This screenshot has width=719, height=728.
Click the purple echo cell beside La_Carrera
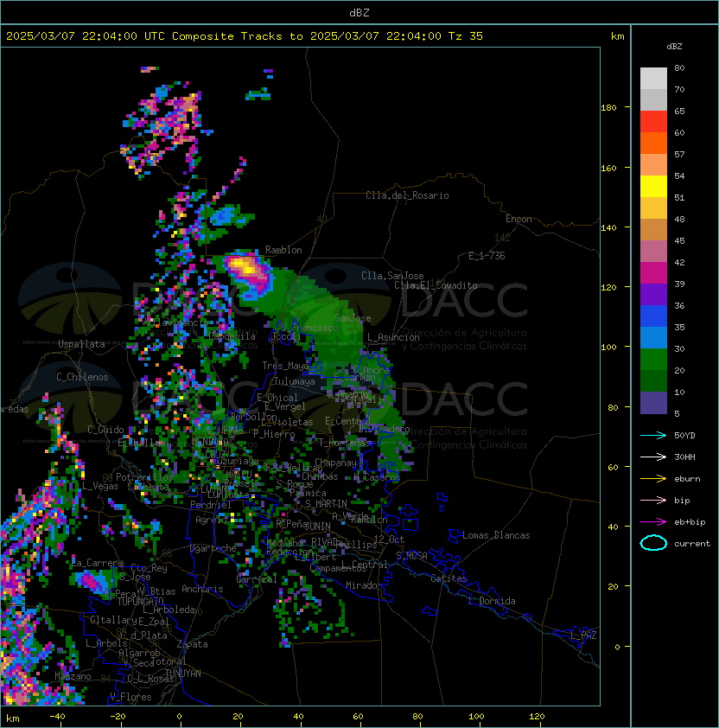coord(92,582)
